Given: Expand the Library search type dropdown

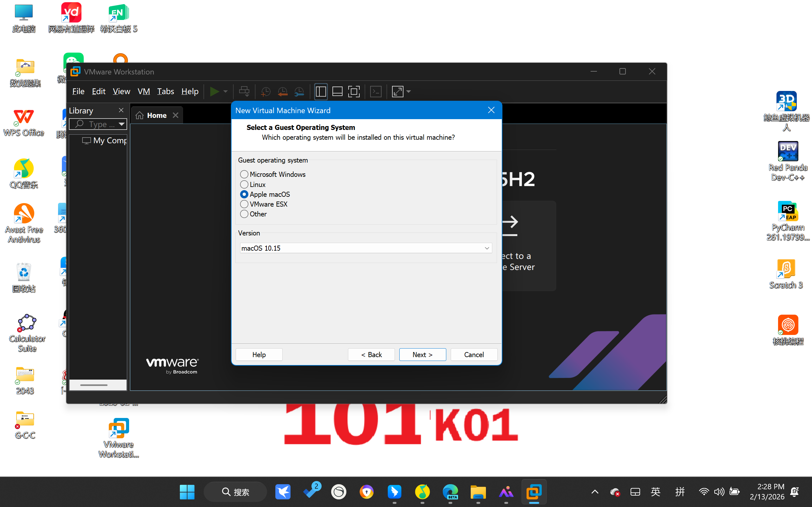Looking at the screenshot, I should pos(121,124).
